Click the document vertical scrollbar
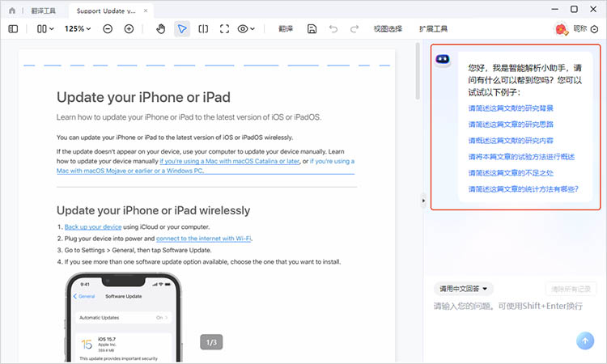Image resolution: width=607 pixels, height=364 pixels. point(418,71)
